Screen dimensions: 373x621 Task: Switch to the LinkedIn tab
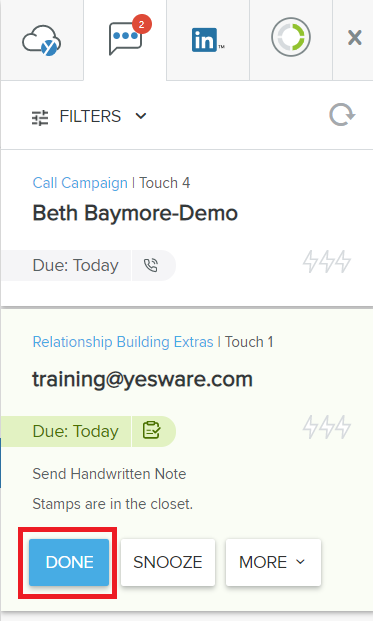pyautogui.click(x=208, y=40)
